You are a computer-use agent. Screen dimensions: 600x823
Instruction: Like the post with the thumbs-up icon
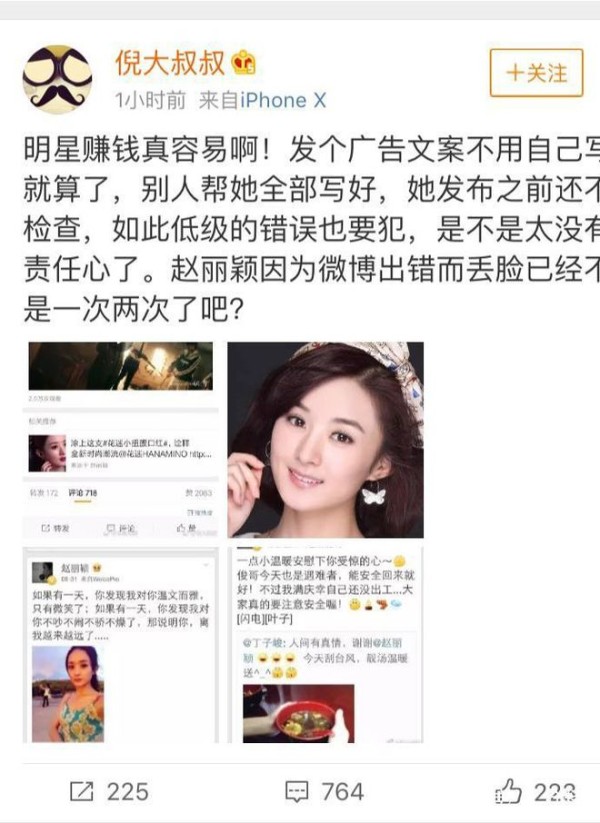[508, 791]
